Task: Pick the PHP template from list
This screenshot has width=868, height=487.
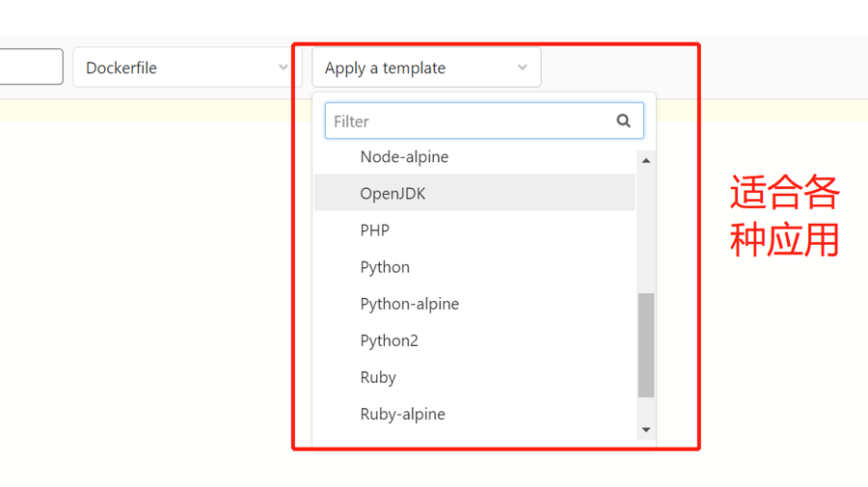Action: point(374,230)
